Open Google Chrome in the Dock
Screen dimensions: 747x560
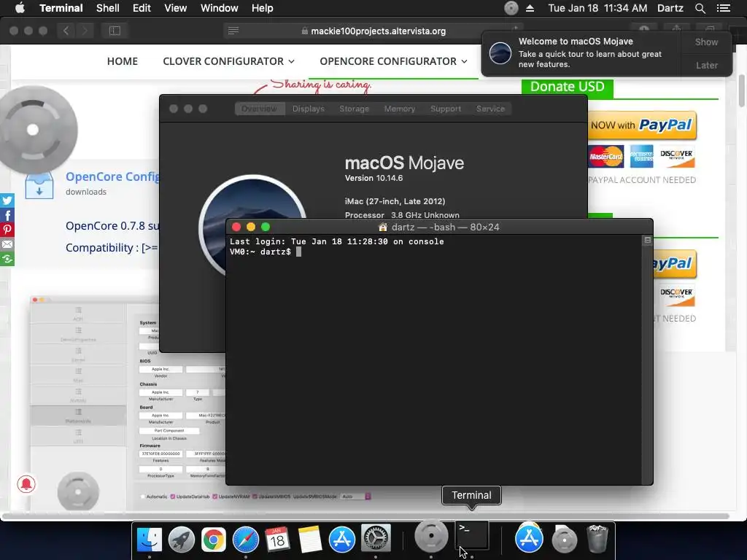coord(214,540)
